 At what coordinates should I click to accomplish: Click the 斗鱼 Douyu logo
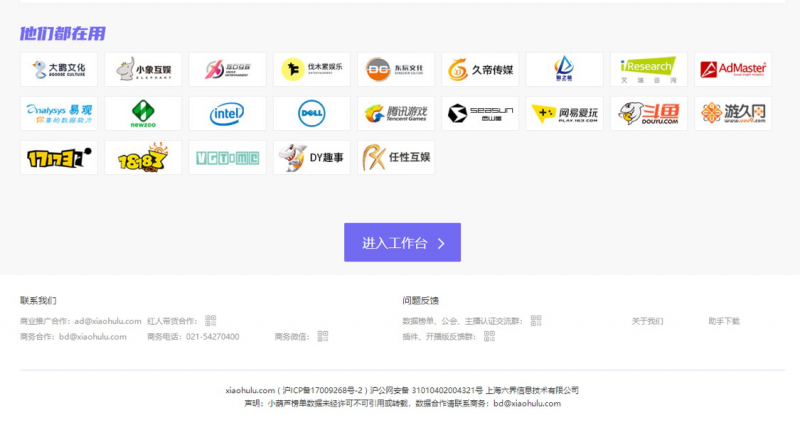pos(648,113)
